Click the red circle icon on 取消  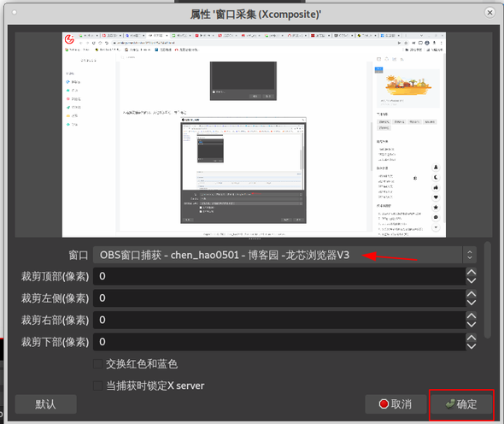point(384,404)
